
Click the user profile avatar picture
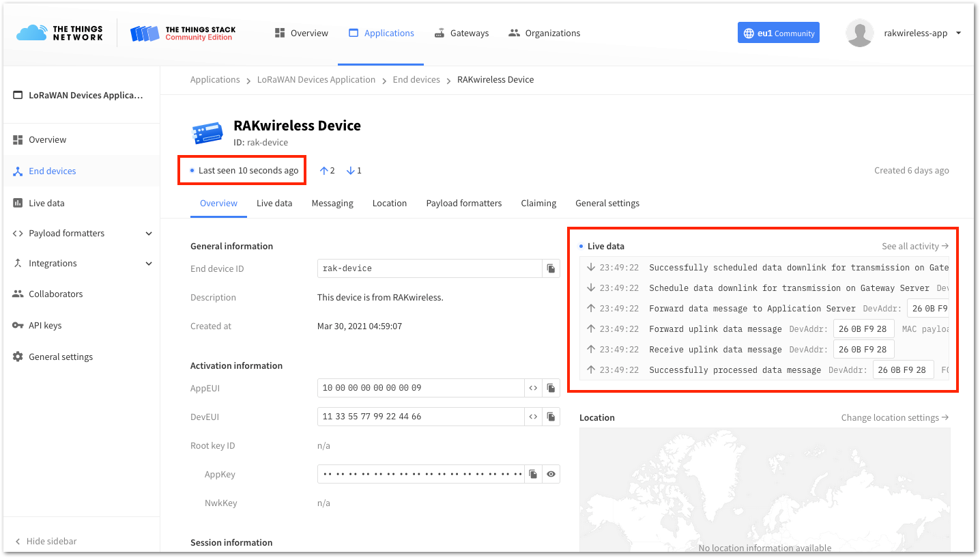click(860, 33)
